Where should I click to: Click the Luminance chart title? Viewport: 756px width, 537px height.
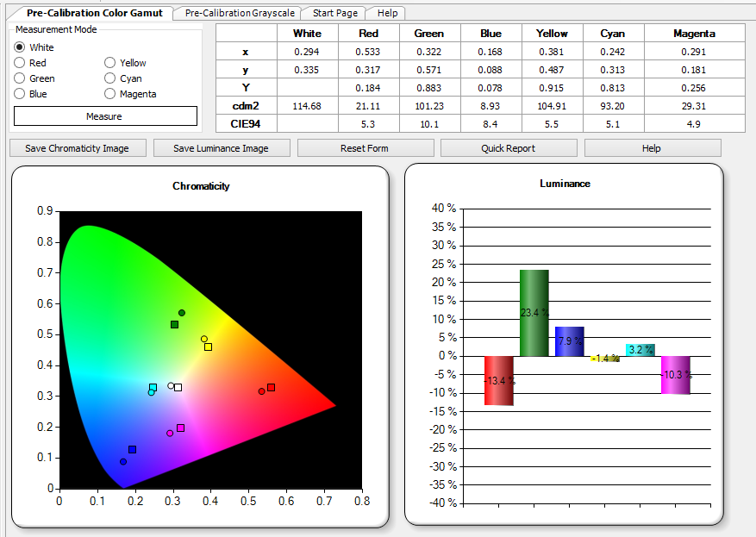[565, 184]
